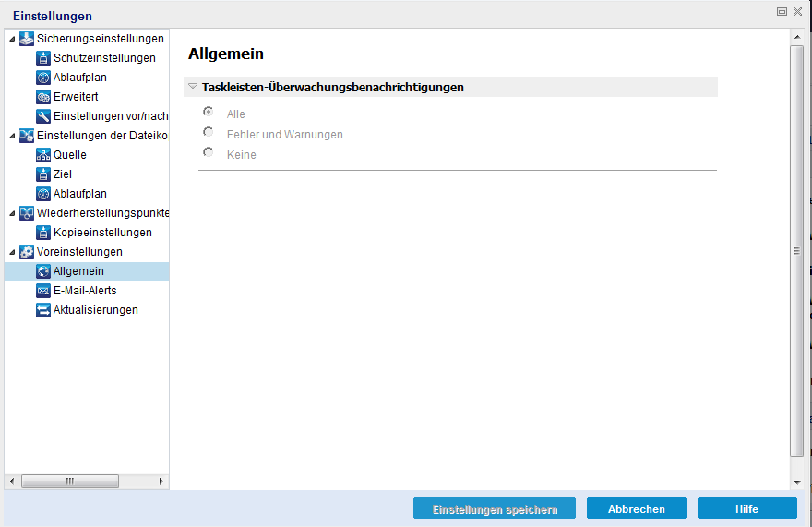The width and height of the screenshot is (812, 527).
Task: Click the horizontal scrollbar thumb in tree panel
Action: [x=70, y=482]
